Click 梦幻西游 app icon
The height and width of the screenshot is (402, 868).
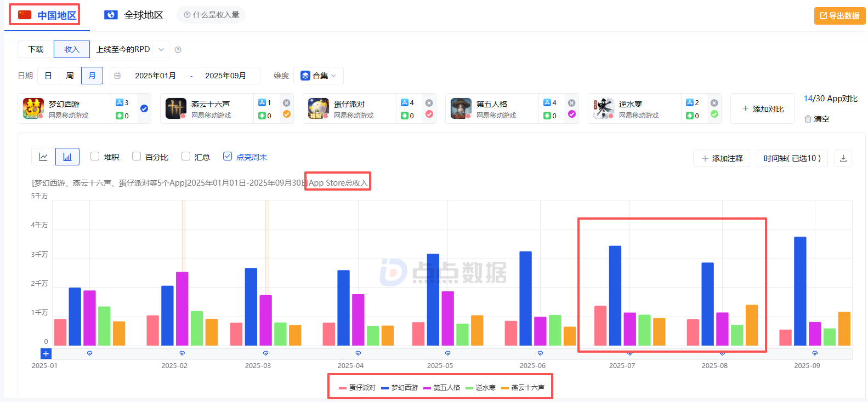coord(33,108)
